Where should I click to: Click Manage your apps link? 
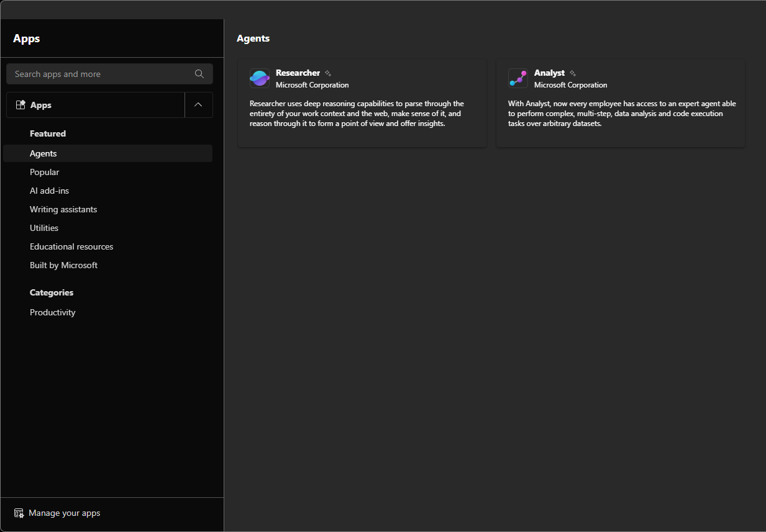(64, 513)
